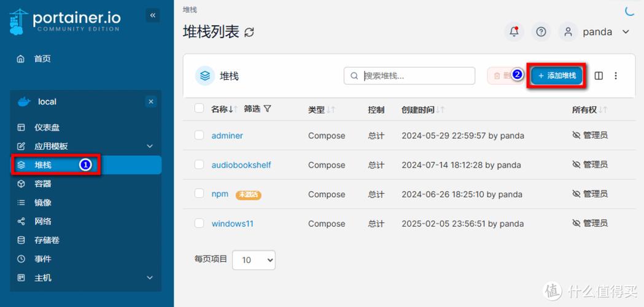Open the adminer stack link

click(227, 136)
